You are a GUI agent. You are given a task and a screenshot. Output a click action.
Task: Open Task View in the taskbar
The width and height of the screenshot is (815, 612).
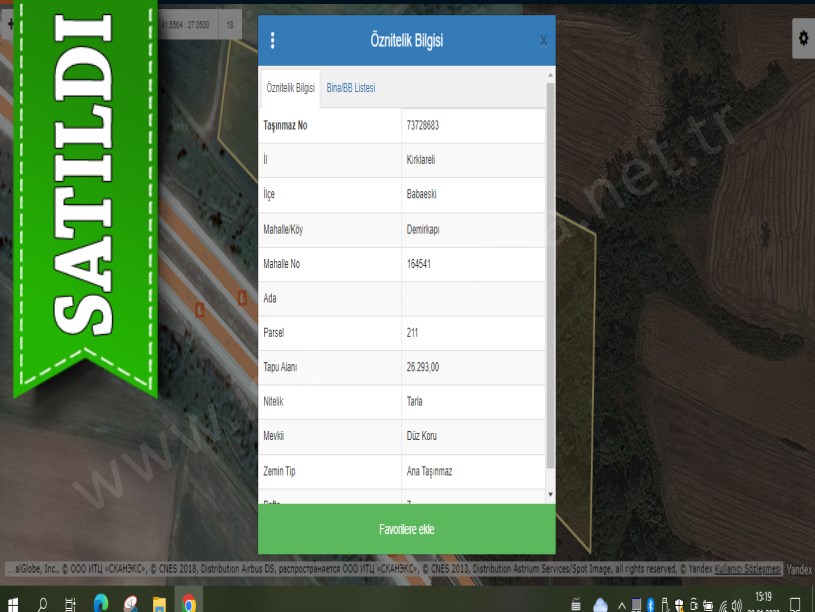70,604
